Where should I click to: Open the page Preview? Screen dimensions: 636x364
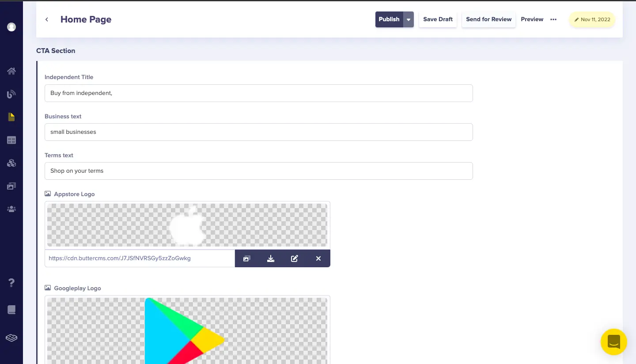(x=532, y=19)
